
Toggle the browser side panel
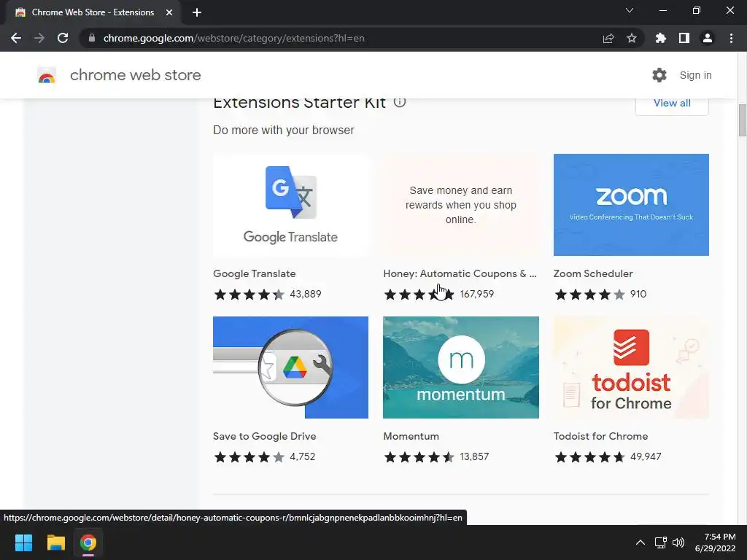tap(684, 38)
